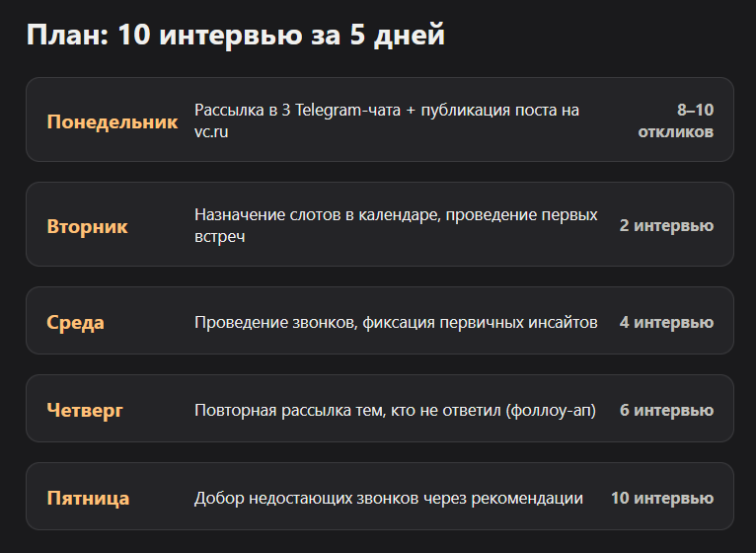Click the "8–10 откликов" result value
The width and height of the screenshot is (756, 553).
pyautogui.click(x=675, y=120)
